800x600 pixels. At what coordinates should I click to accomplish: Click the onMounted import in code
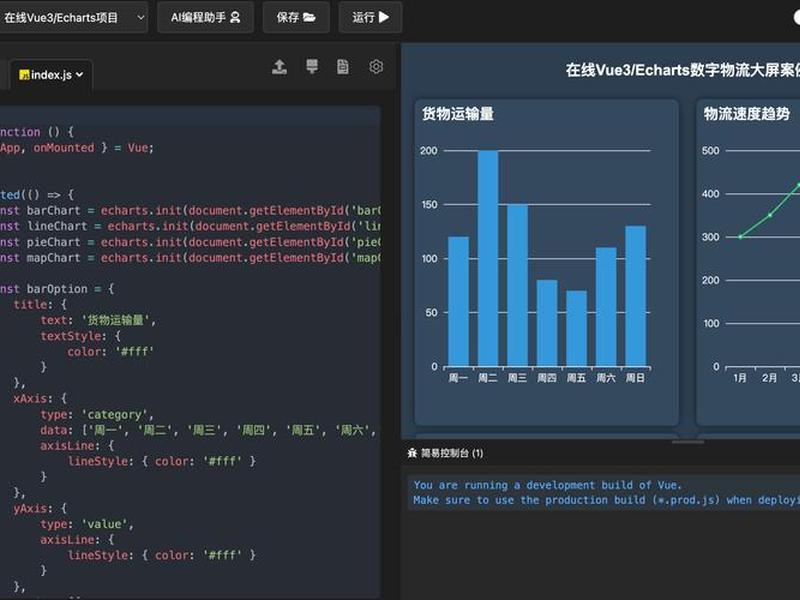tap(64, 147)
